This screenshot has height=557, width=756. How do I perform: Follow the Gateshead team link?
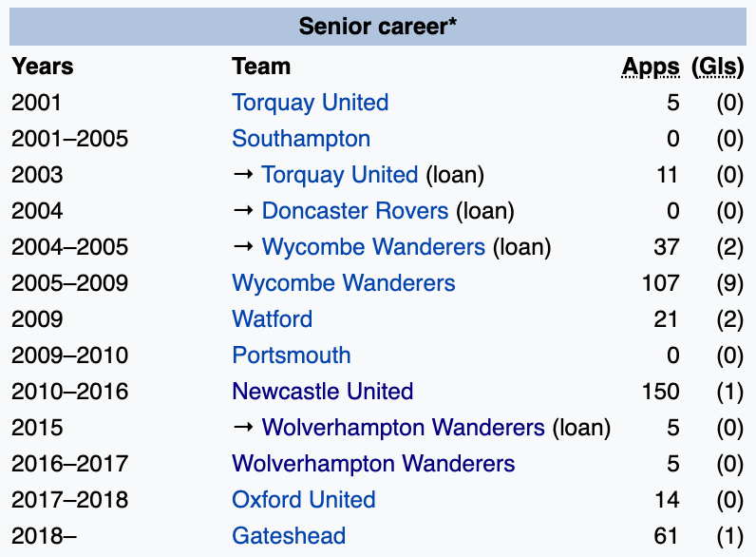289,536
